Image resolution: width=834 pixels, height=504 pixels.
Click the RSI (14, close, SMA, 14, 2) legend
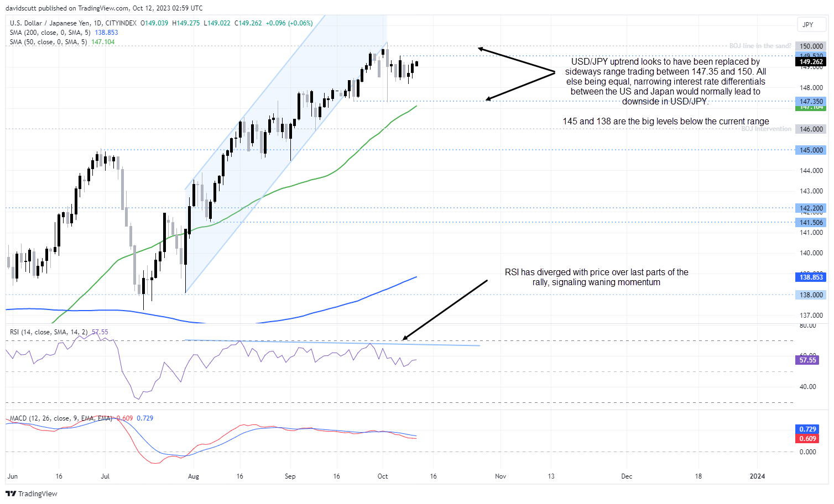point(49,332)
